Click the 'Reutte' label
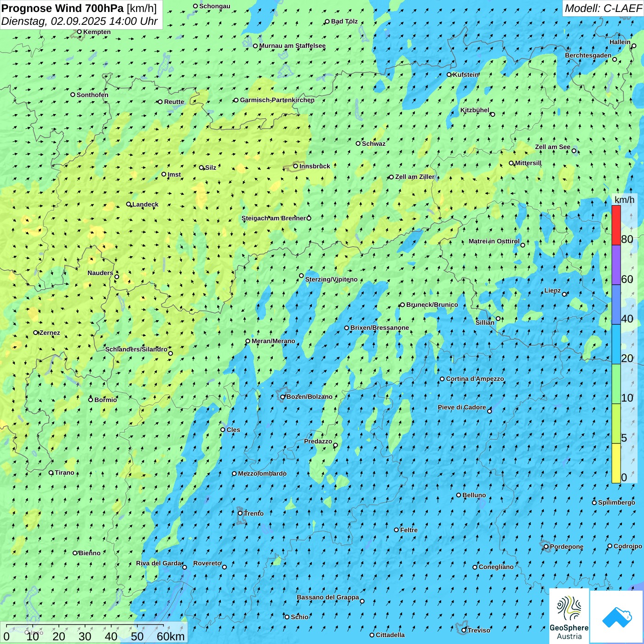Image resolution: width=644 pixels, height=644 pixels. (174, 102)
